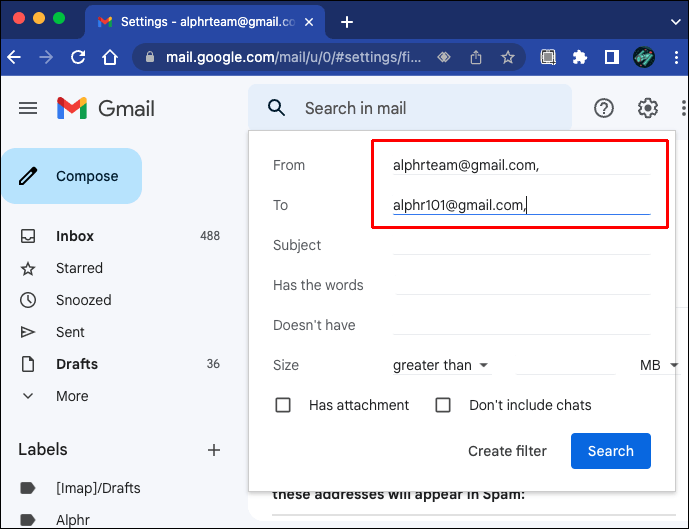The image size is (689, 529).
Task: Click the Gmail logo
Action: coord(106,108)
